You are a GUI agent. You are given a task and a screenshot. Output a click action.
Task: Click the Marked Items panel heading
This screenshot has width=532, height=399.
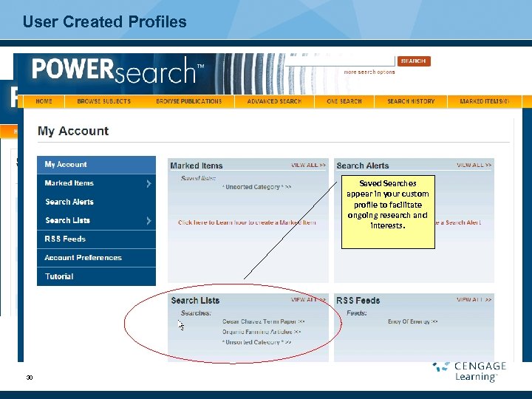pyautogui.click(x=197, y=166)
